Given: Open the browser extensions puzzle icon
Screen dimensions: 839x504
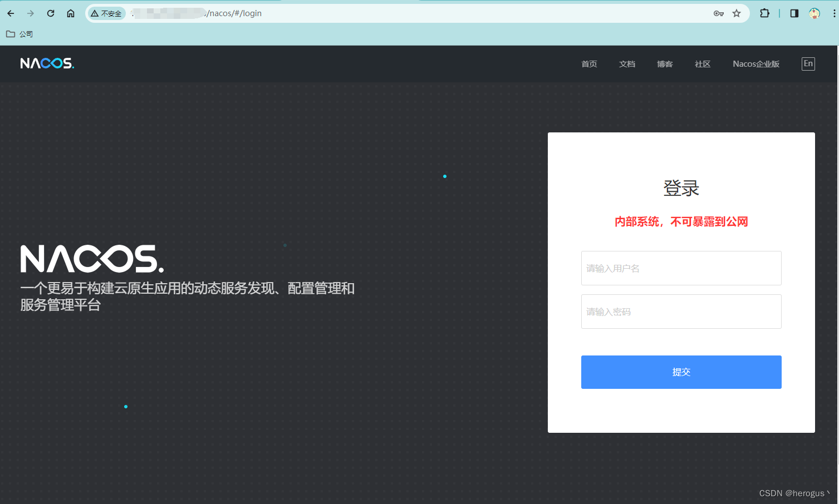Looking at the screenshot, I should (764, 13).
